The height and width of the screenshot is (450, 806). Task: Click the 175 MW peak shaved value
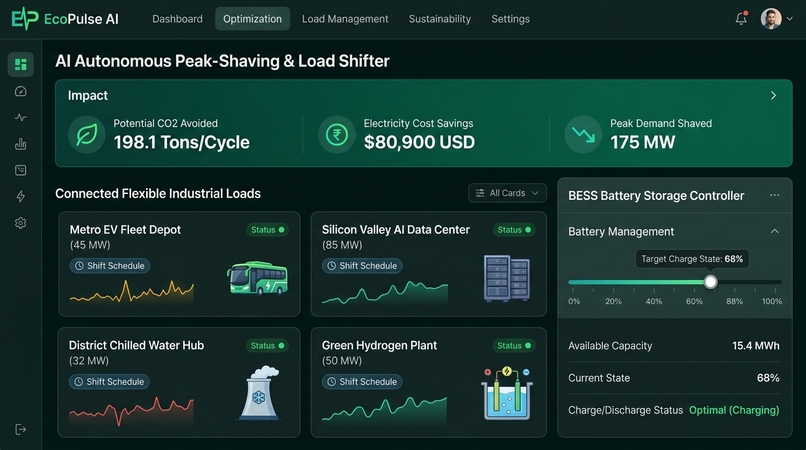pos(643,142)
